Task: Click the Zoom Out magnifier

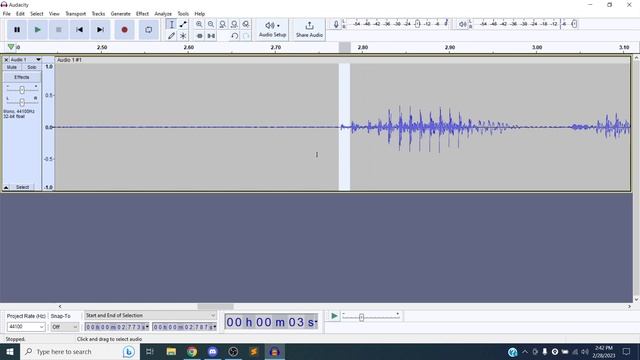Action: 211,24
